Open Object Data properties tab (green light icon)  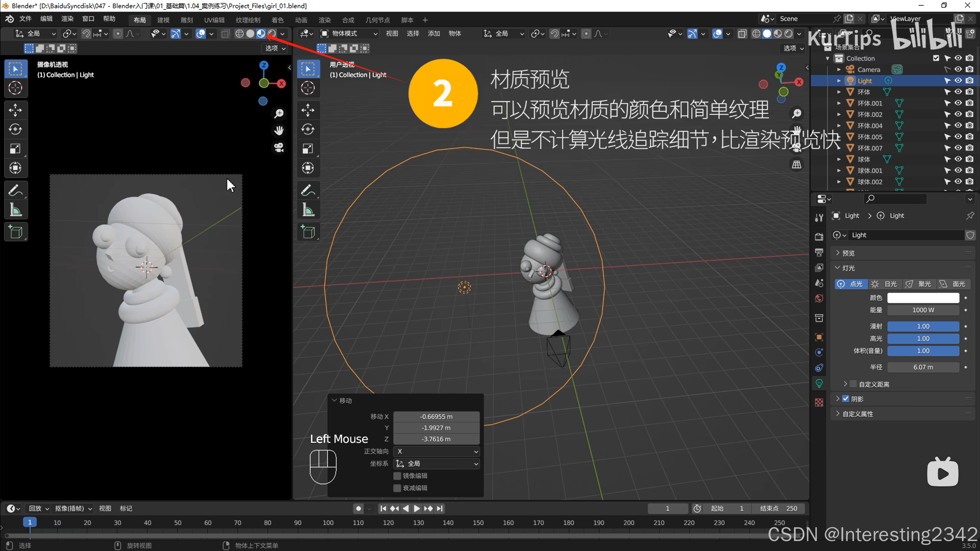tap(819, 383)
